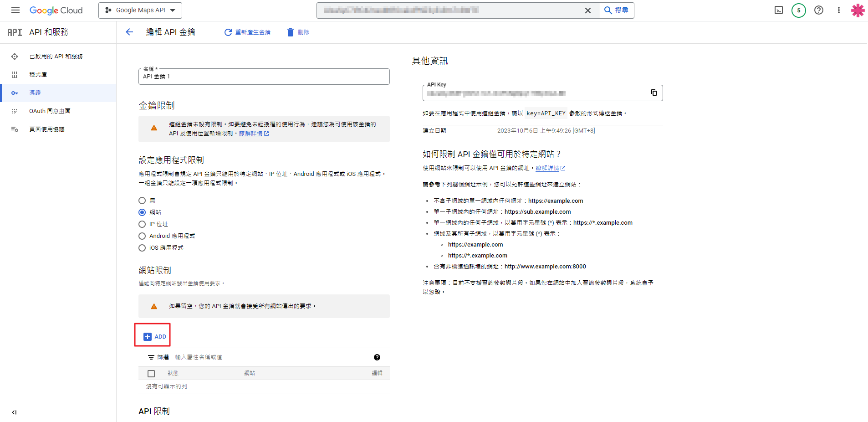Select the IP 位址 radio button
The image size is (868, 422).
(x=142, y=224)
